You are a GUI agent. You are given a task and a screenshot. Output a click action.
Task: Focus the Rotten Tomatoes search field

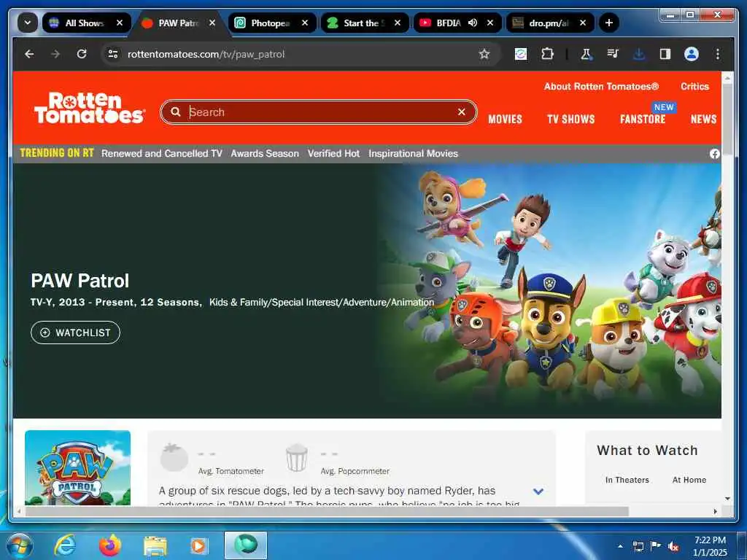click(x=318, y=112)
